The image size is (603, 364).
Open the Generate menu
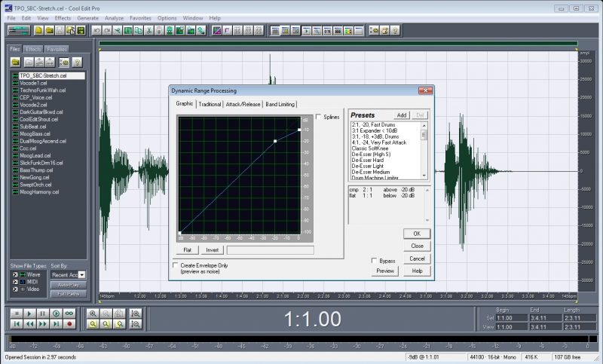pos(87,18)
